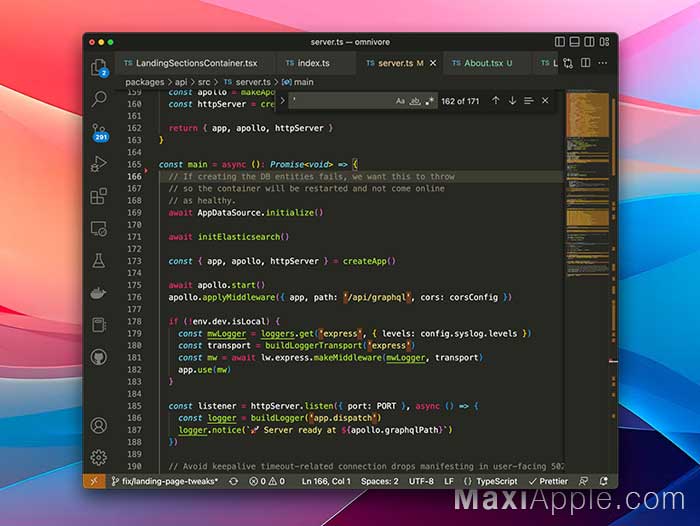
Task: Open Problems via errors and warnings counter
Action: 267,481
